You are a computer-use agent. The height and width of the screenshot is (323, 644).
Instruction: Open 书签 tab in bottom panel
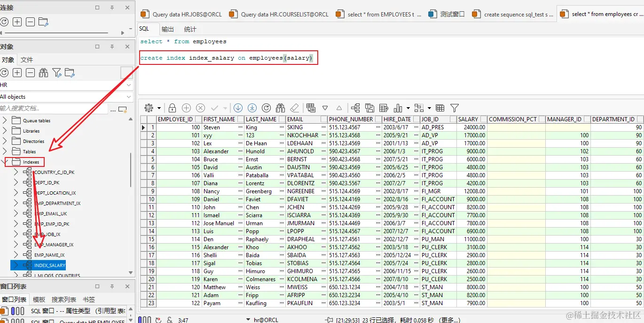[x=89, y=299]
